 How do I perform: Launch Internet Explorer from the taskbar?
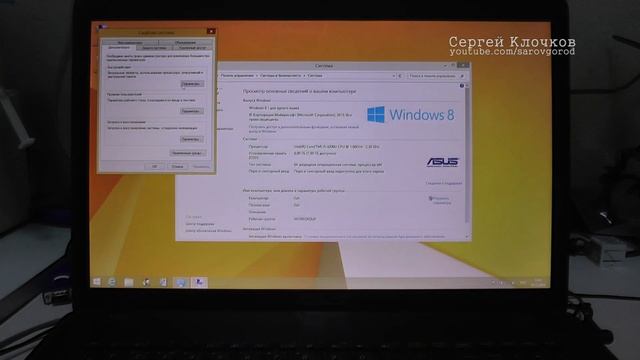(x=112, y=282)
